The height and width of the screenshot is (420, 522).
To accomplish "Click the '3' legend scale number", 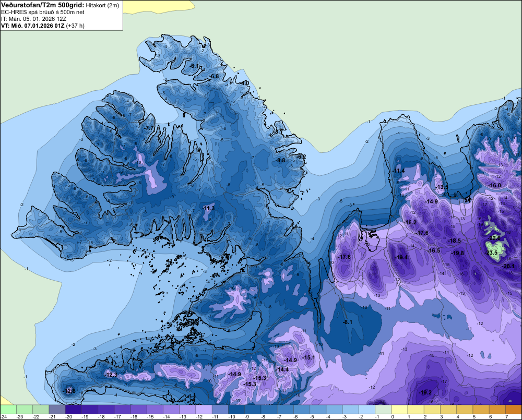I will tap(442, 417).
